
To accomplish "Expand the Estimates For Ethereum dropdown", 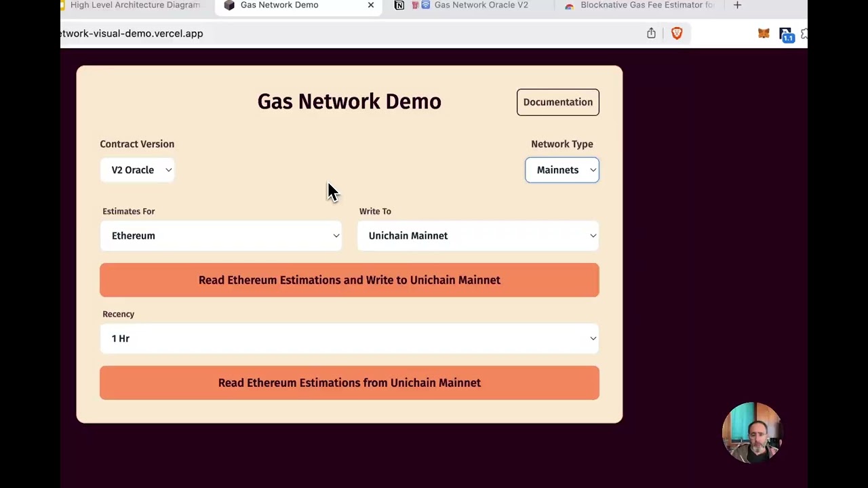I will [x=221, y=236].
